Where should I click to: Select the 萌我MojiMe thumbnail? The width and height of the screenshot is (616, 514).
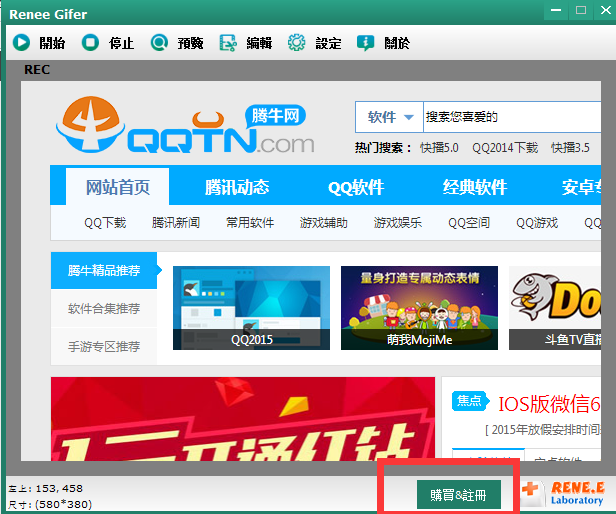419,308
